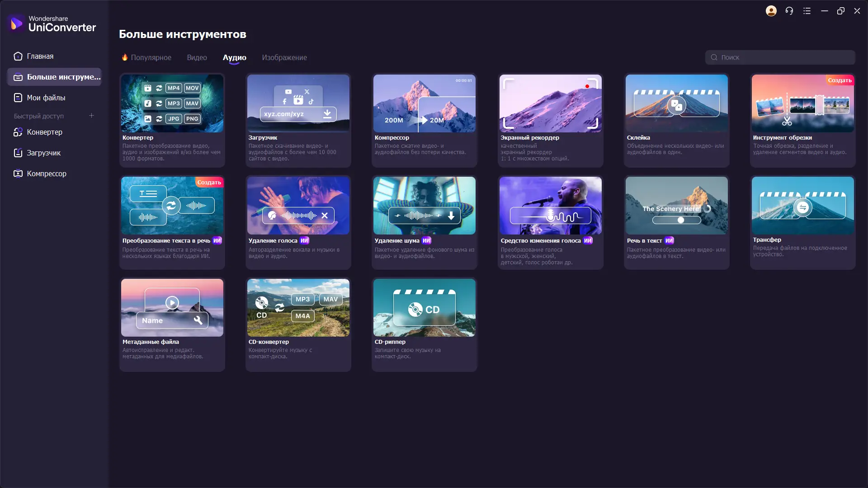Click the My Files sidebar icon

point(18,98)
